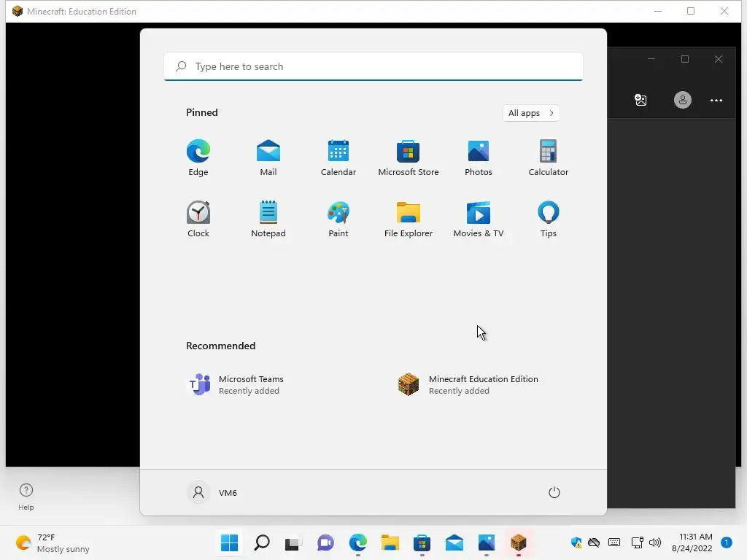The height and width of the screenshot is (560, 747).
Task: Open File Explorer on the taskbar
Action: [390, 542]
